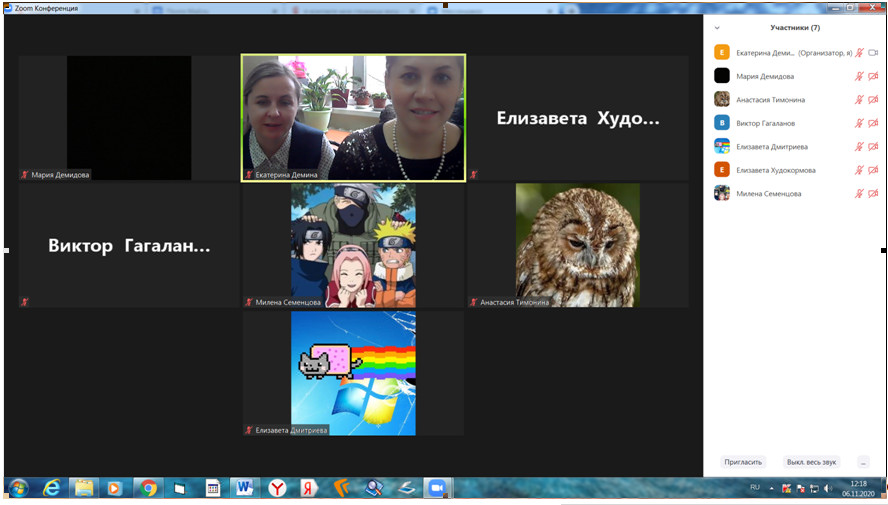Click the camera-off icon for Милена Семенцова

(873, 193)
